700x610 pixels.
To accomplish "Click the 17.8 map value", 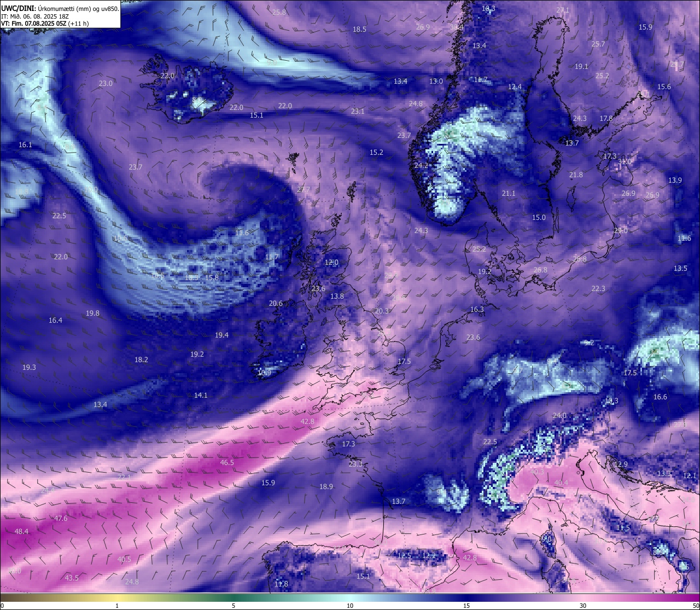I will coord(606,118).
